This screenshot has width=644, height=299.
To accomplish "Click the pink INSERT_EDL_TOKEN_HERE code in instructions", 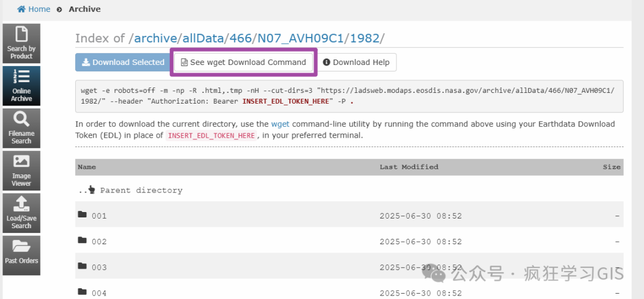I will [x=212, y=135].
